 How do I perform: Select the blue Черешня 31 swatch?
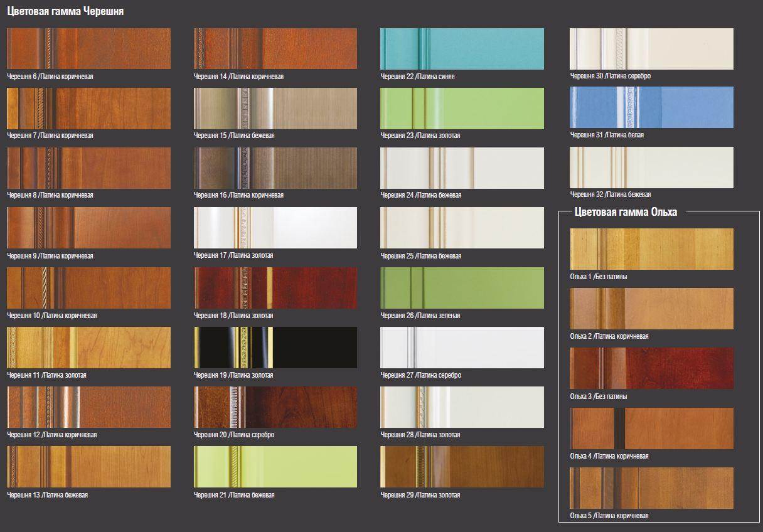coord(651,107)
